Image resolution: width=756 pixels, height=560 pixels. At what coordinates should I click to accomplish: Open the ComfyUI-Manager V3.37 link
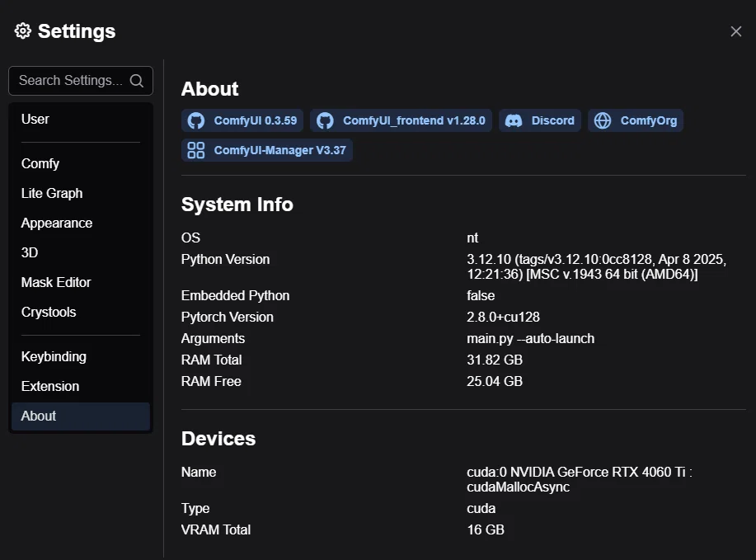click(x=266, y=150)
